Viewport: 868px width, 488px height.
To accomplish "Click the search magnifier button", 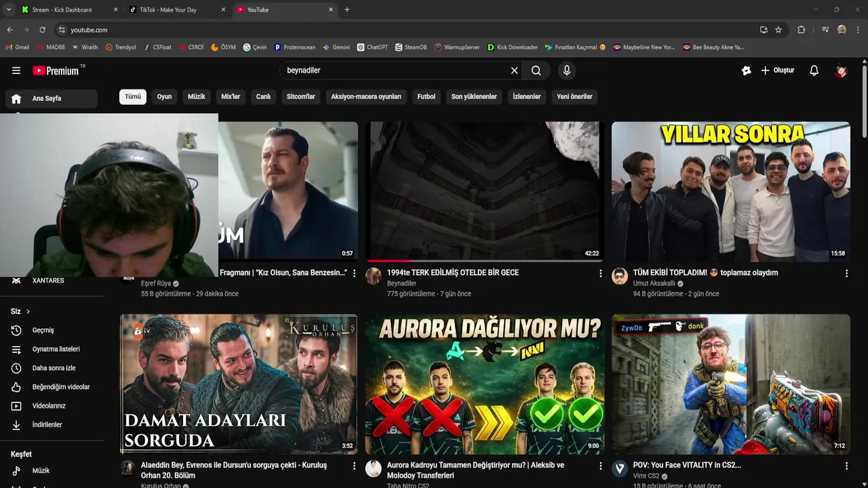I will click(x=536, y=70).
